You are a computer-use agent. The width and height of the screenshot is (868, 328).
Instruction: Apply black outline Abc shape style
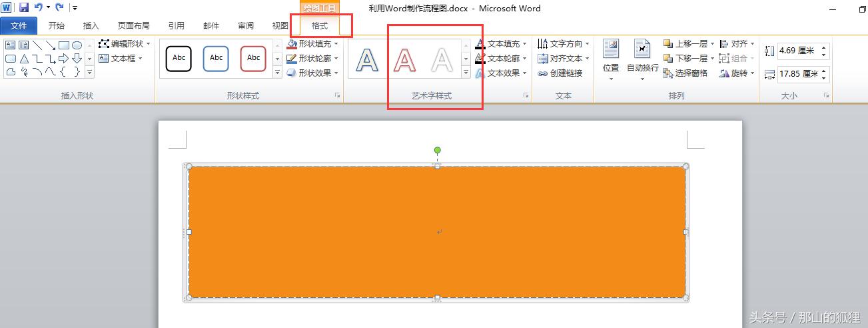(x=179, y=58)
